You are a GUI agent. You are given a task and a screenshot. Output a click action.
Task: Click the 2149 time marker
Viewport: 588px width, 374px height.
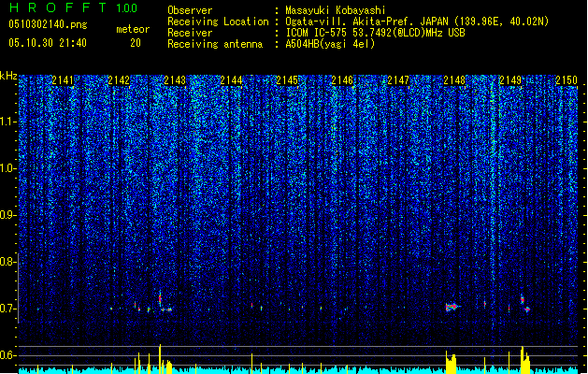coord(510,80)
